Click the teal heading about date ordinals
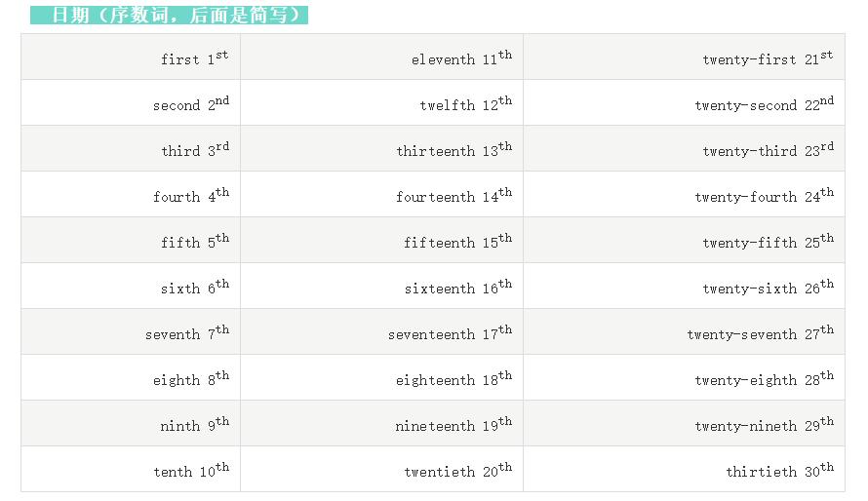This screenshot has width=868, height=501. 169,15
